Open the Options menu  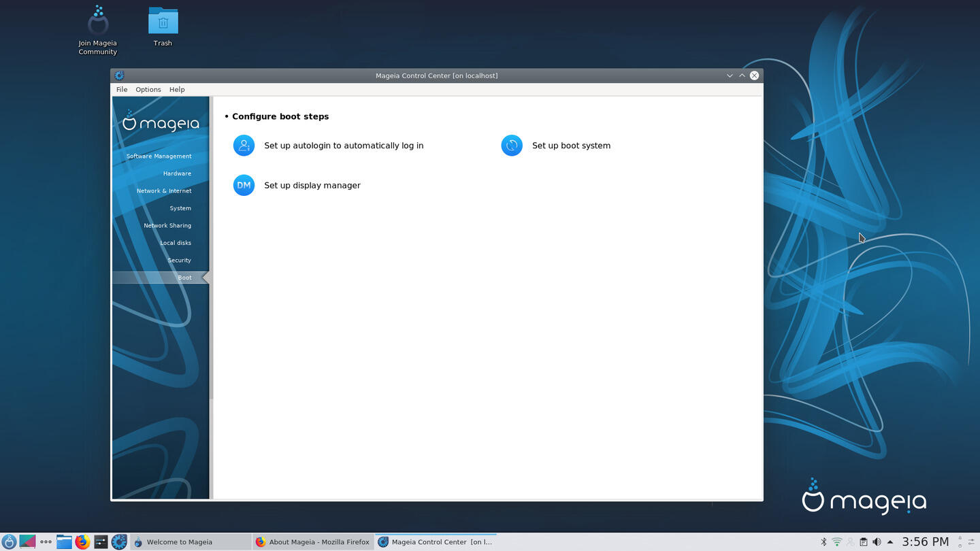[148, 90]
